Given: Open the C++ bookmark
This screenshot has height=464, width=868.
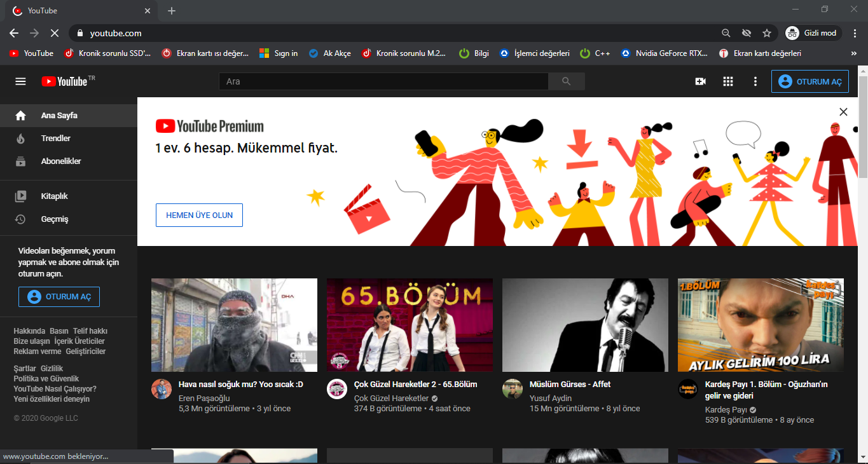Looking at the screenshot, I should tap(595, 53).
